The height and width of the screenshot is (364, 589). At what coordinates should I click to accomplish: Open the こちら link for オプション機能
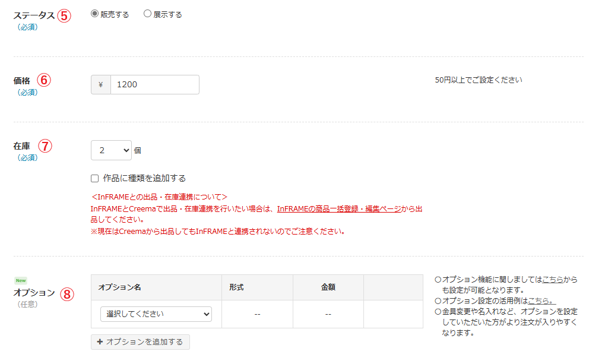[553, 279]
